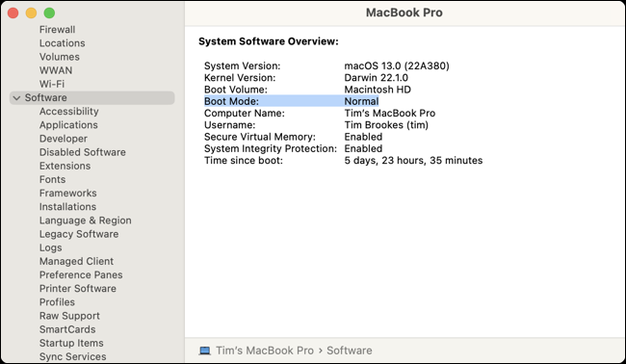The width and height of the screenshot is (626, 364).
Task: Open the Frameworks entry
Action: [67, 193]
